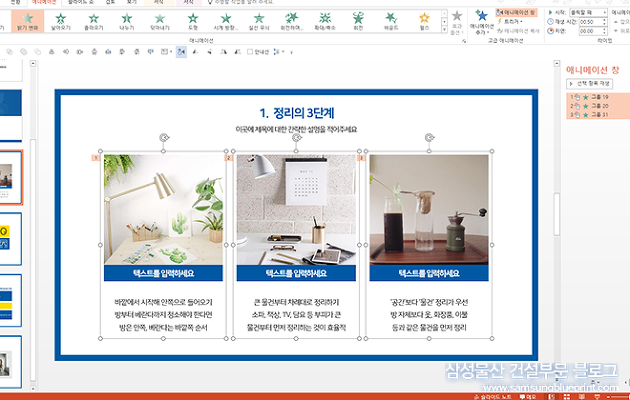Open the 보기 (View) ribbon tab
This screenshot has height=400, width=630.
coord(131,2)
